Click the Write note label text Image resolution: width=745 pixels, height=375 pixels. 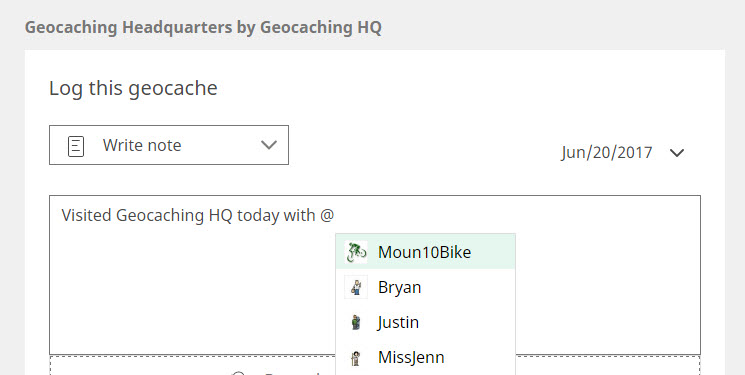pyautogui.click(x=142, y=145)
